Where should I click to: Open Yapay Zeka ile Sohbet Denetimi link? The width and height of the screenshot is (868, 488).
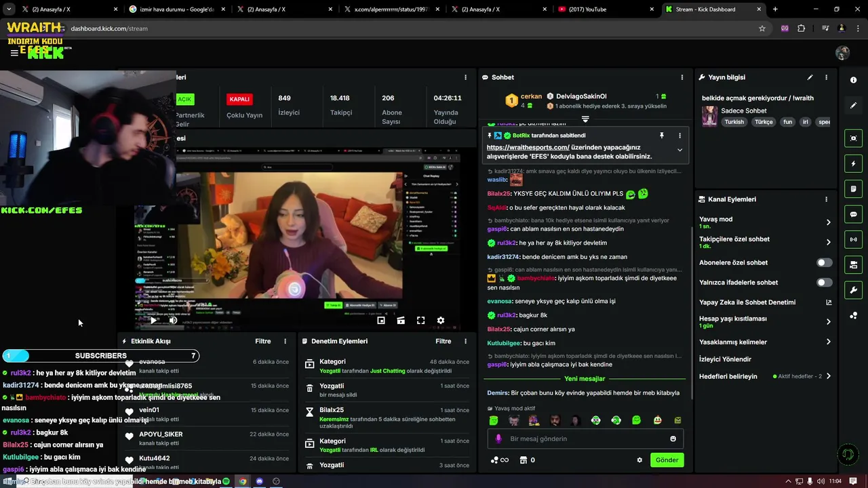point(765,302)
